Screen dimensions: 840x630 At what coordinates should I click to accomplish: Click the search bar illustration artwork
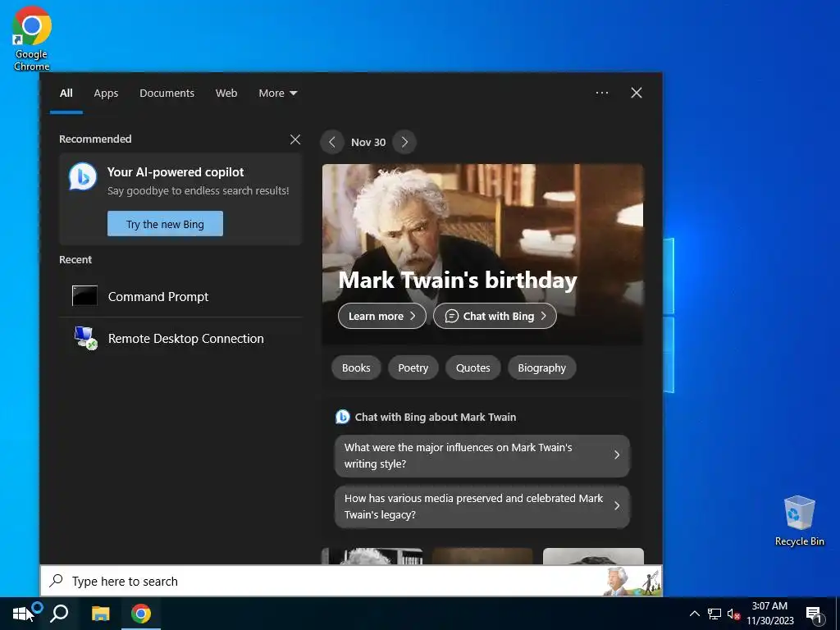point(631,581)
